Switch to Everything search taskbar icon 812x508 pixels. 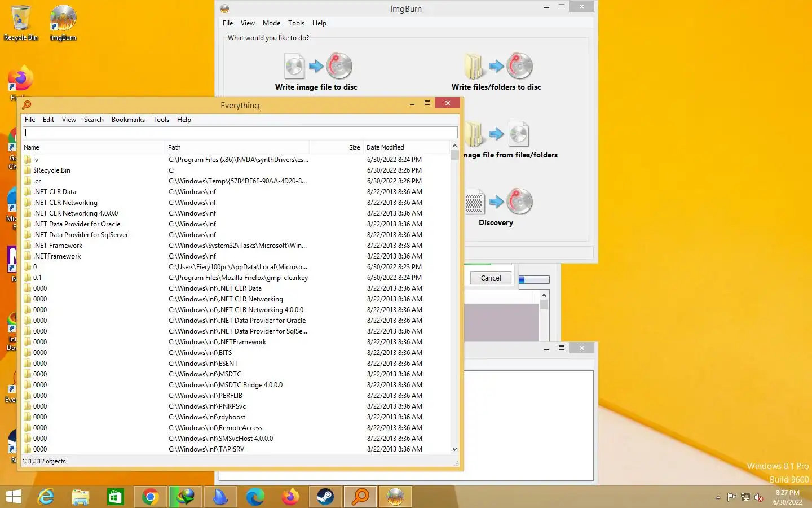click(360, 497)
